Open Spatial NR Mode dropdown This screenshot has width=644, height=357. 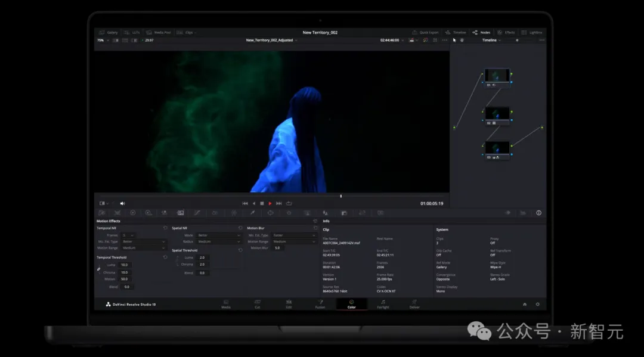218,235
